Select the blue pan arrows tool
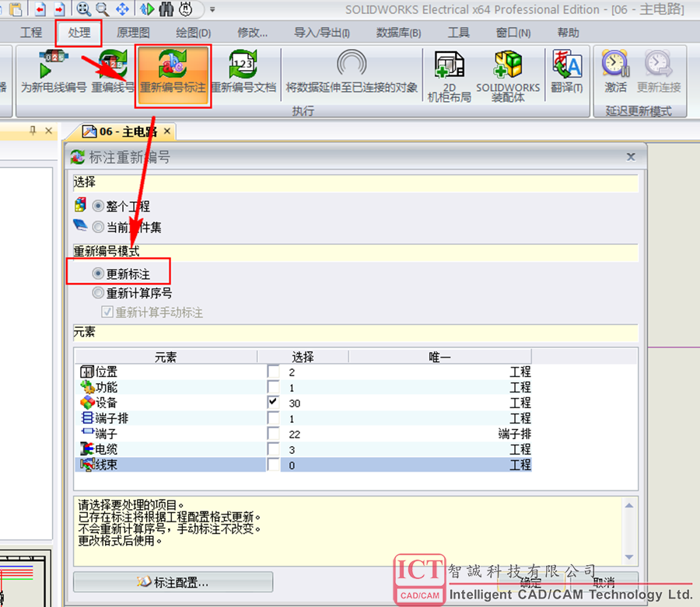 [122, 9]
